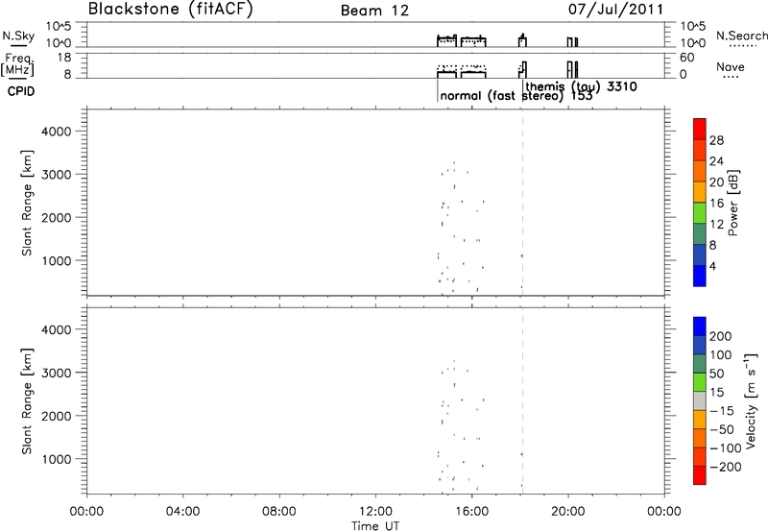Image resolution: width=768 pixels, height=532 pixels.
Task: Click the 'Freq. [MHz]' axis label
Action: 17,64
